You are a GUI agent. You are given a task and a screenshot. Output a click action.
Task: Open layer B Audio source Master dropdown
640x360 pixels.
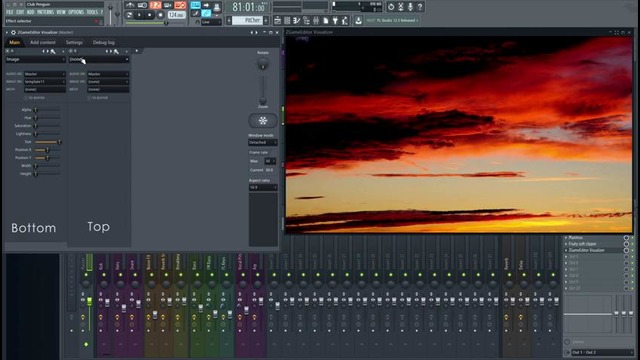(108, 74)
